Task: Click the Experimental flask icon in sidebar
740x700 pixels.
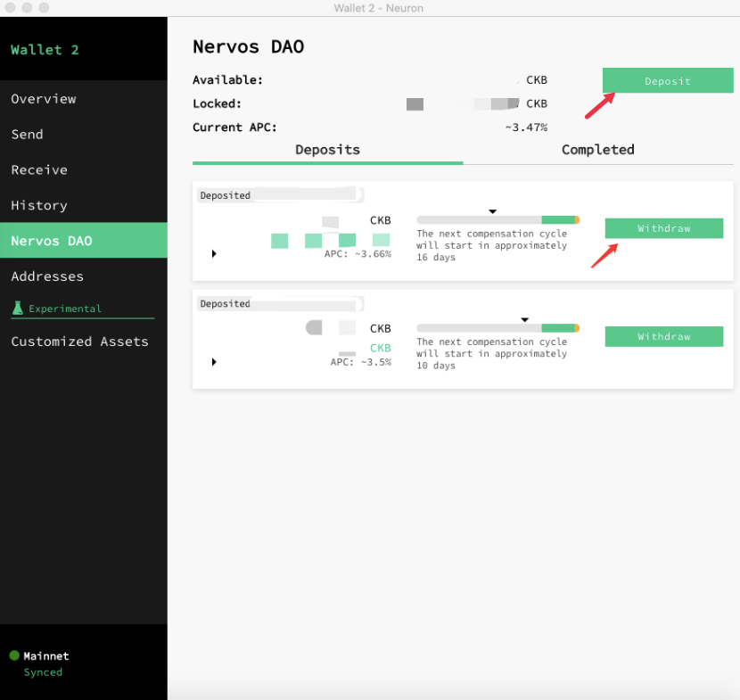Action: [19, 309]
